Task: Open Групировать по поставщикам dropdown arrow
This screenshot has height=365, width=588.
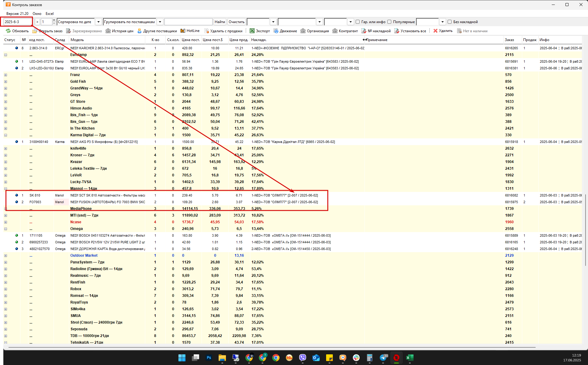Action: 160,22
